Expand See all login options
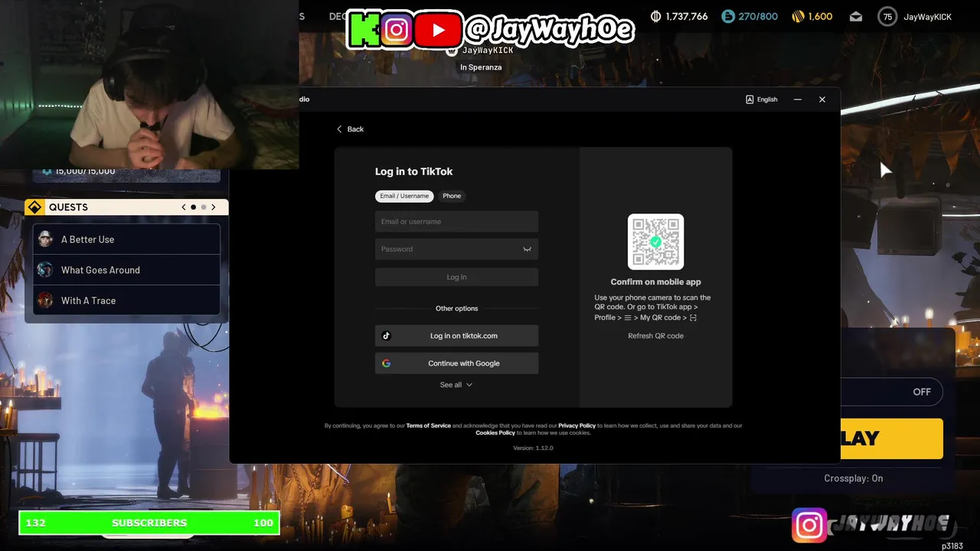This screenshot has width=980, height=551. pos(456,385)
